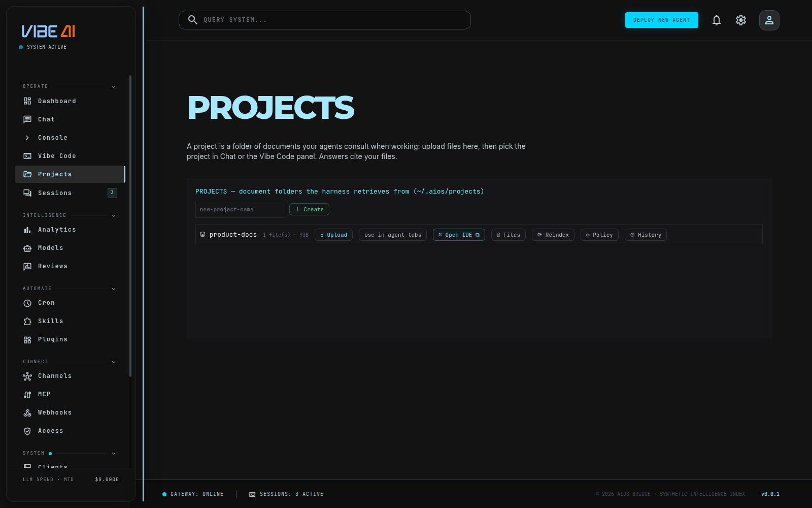Collapse the Automate section chevron
Image resolution: width=812 pixels, height=508 pixels.
(114, 289)
